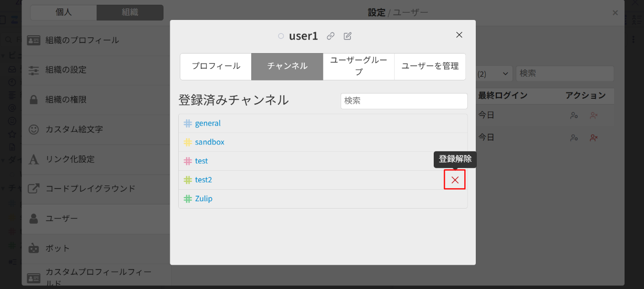Open 組織のプロフィール settings section
The image size is (644, 289).
click(x=96, y=40)
